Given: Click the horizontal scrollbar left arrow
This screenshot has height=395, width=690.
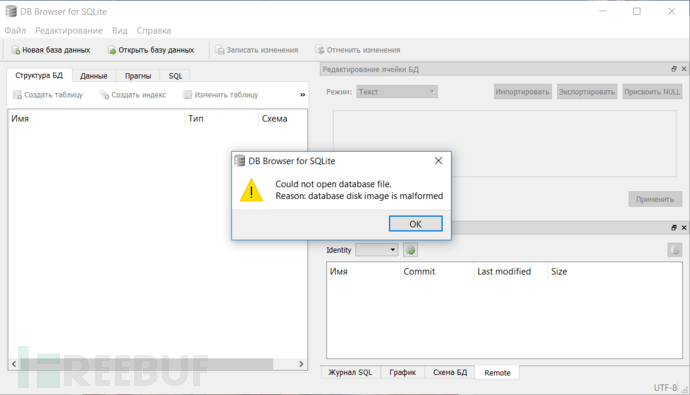Looking at the screenshot, I should tap(14, 364).
